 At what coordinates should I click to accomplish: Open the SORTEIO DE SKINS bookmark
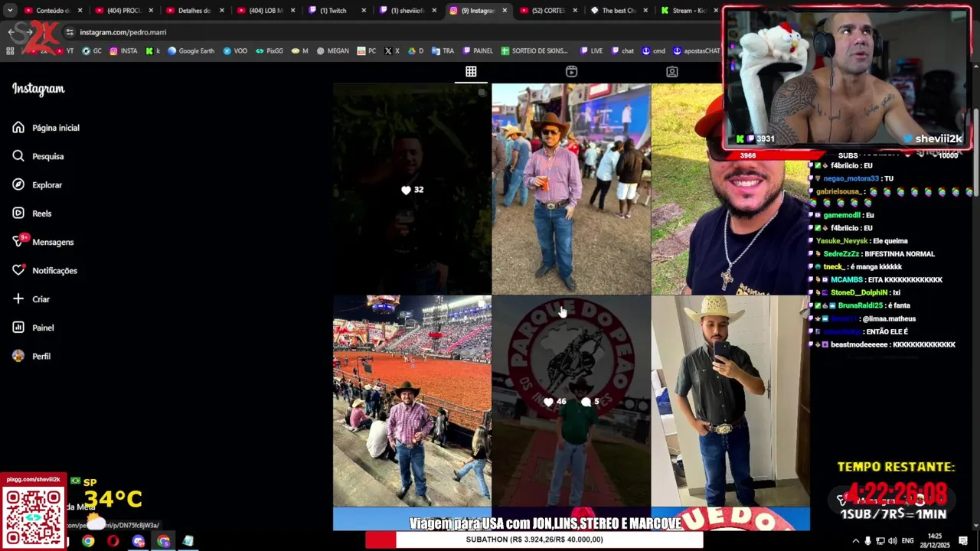[534, 51]
